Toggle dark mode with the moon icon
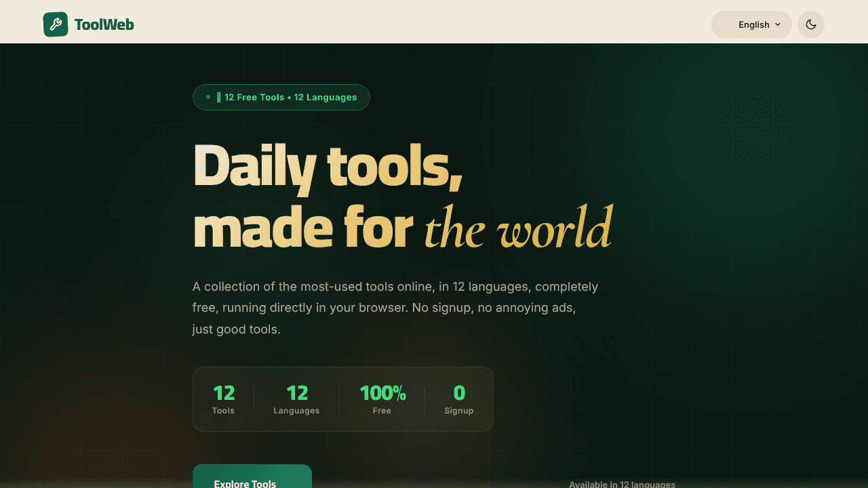The height and width of the screenshot is (488, 868). [x=811, y=24]
